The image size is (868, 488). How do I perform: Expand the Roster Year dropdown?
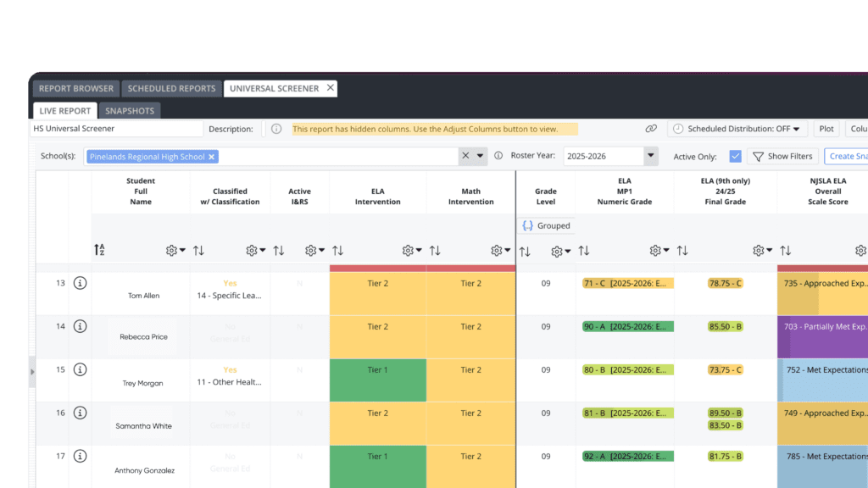coord(650,156)
